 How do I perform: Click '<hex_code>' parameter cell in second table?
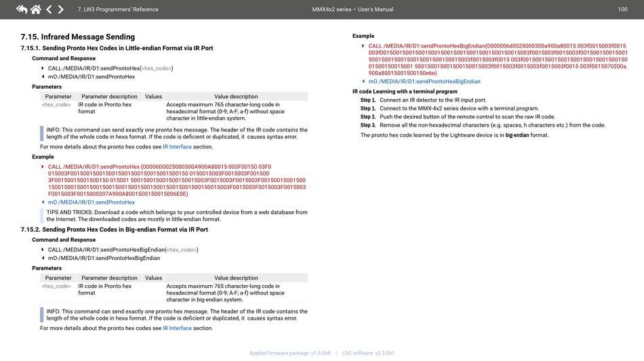tap(56, 286)
